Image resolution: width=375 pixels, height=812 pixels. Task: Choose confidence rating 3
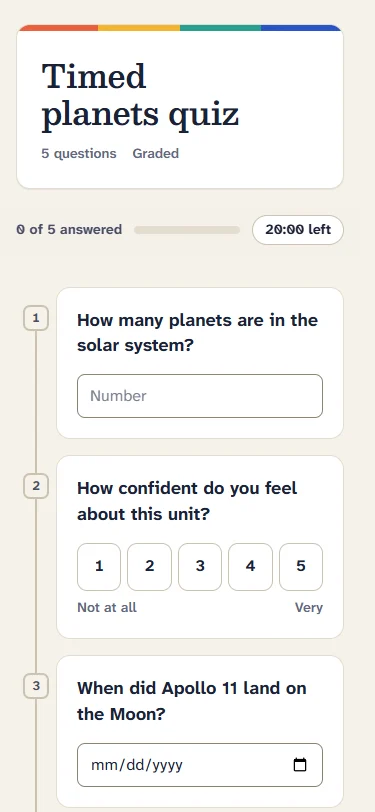click(x=200, y=567)
